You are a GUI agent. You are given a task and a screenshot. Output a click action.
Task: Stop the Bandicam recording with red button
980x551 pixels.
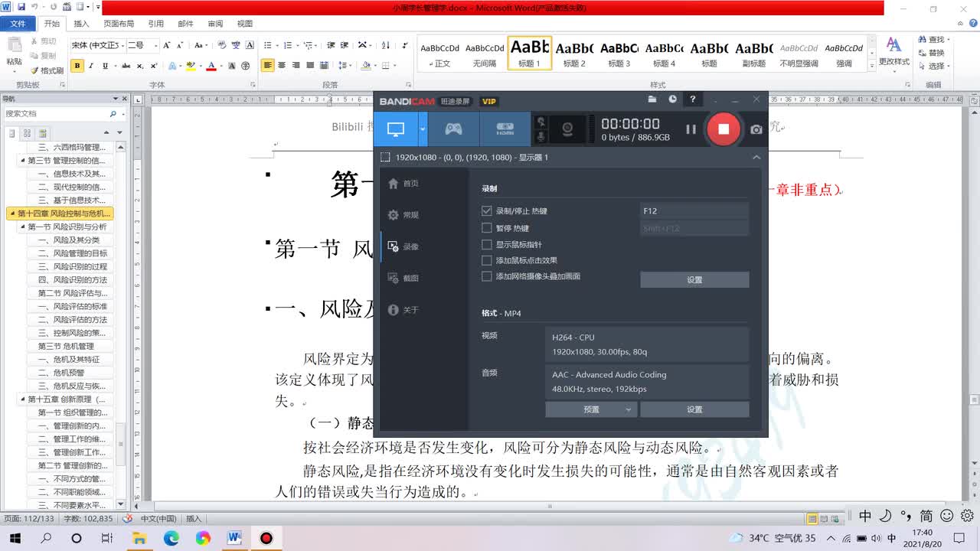click(x=724, y=129)
